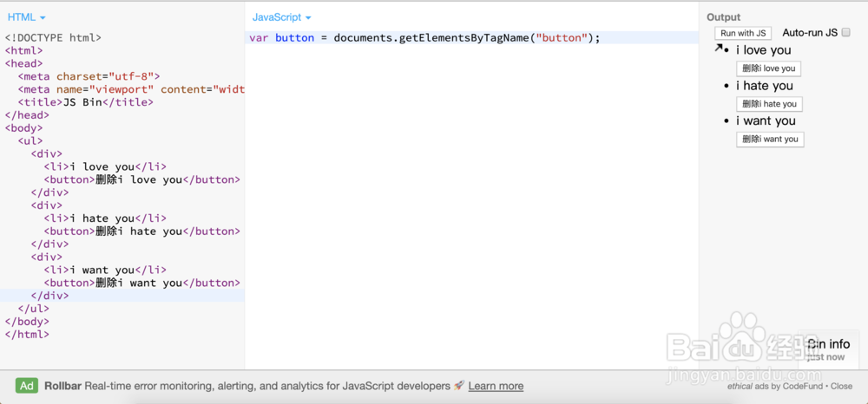This screenshot has width=868, height=404.
Task: Click the "i love you" list item in output
Action: pos(763,50)
